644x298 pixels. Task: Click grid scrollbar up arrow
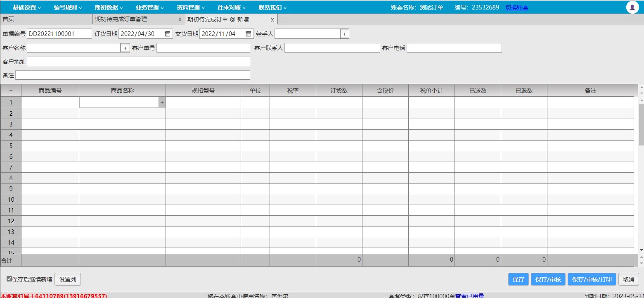(x=641, y=100)
